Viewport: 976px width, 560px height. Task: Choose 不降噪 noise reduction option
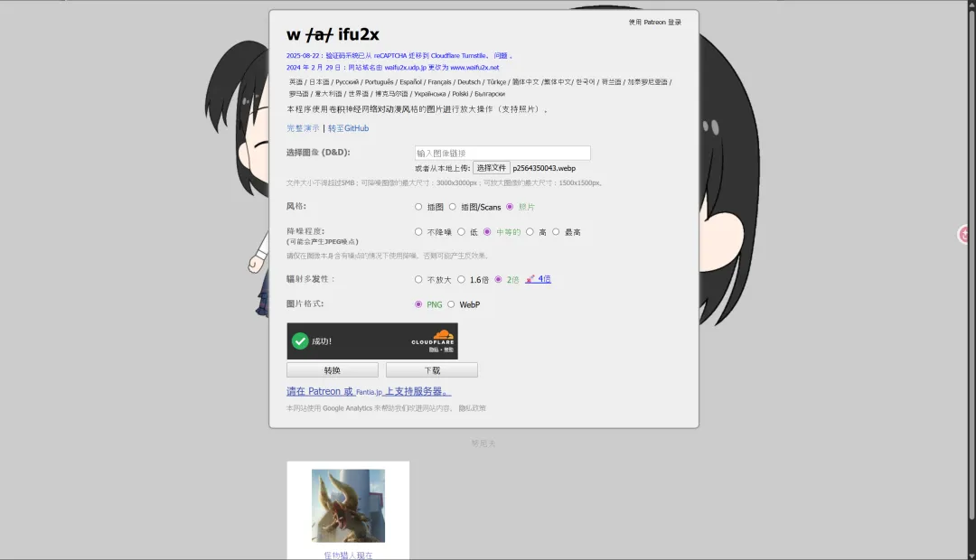[418, 231]
